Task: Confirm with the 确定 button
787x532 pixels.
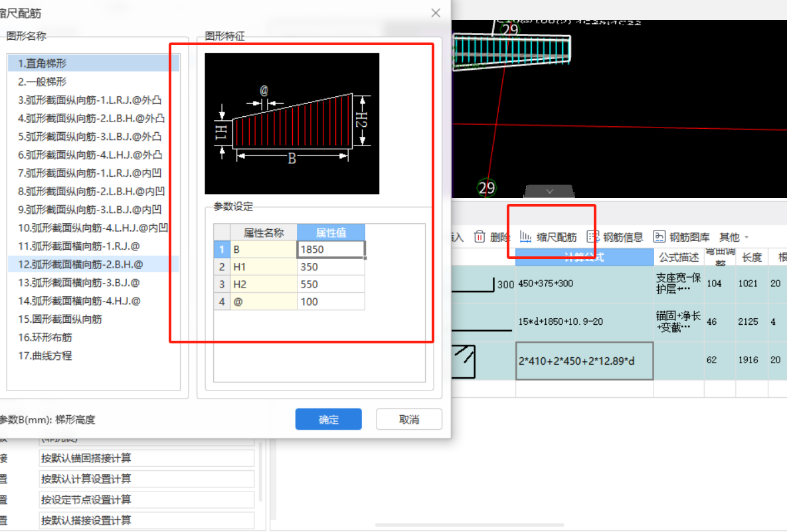Action: pos(328,419)
